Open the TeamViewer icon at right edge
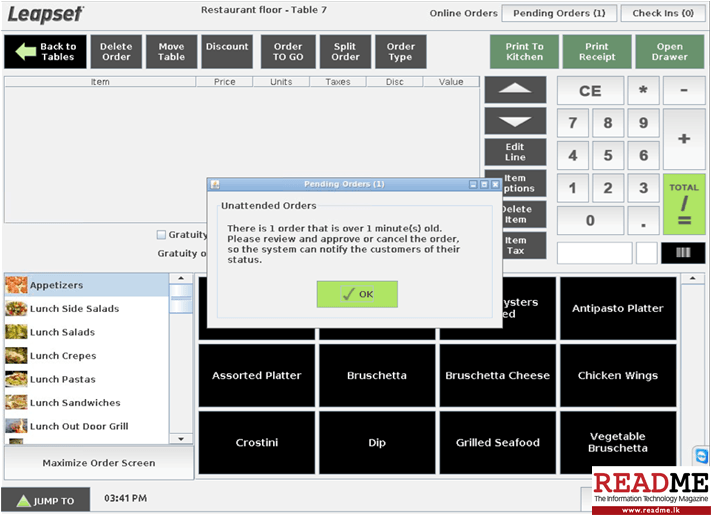Image resolution: width=711 pixels, height=515 pixels. tap(700, 457)
